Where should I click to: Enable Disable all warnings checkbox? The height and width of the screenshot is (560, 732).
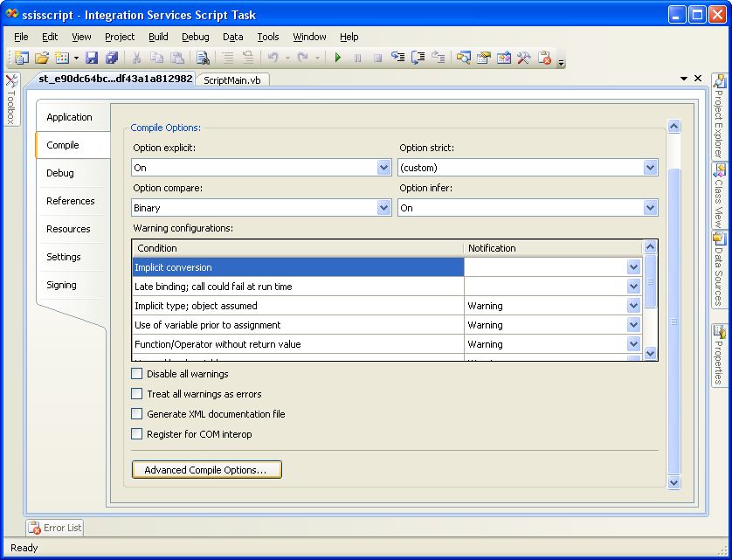[x=136, y=374]
